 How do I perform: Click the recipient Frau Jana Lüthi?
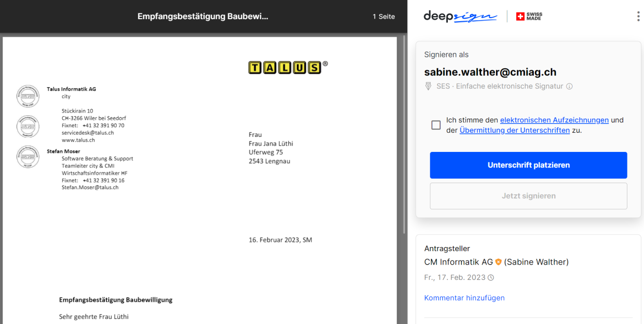[x=271, y=143]
